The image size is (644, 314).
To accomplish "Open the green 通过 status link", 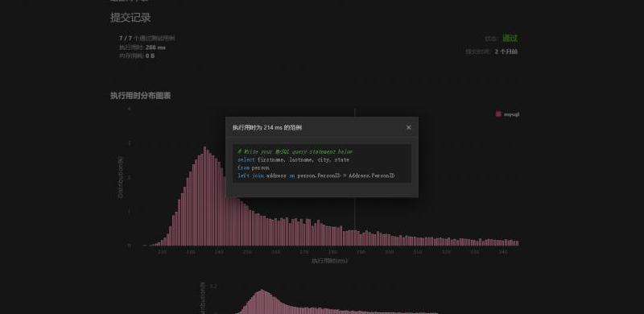I will (x=510, y=38).
